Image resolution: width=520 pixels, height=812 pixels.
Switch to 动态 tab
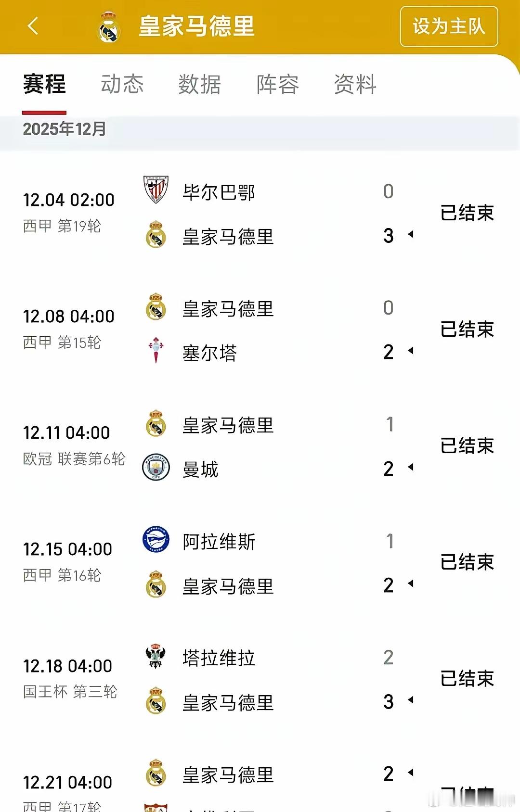122,84
